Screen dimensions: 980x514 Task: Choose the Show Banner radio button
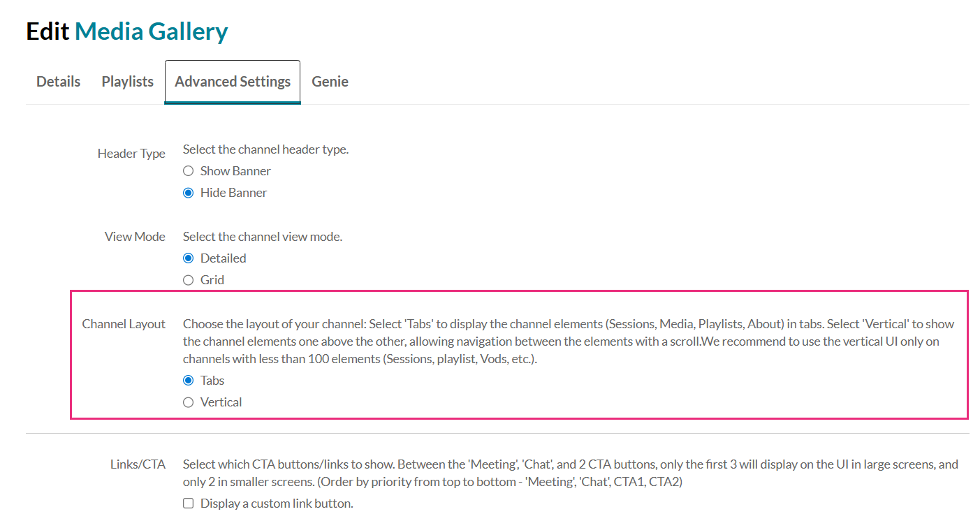tap(188, 171)
